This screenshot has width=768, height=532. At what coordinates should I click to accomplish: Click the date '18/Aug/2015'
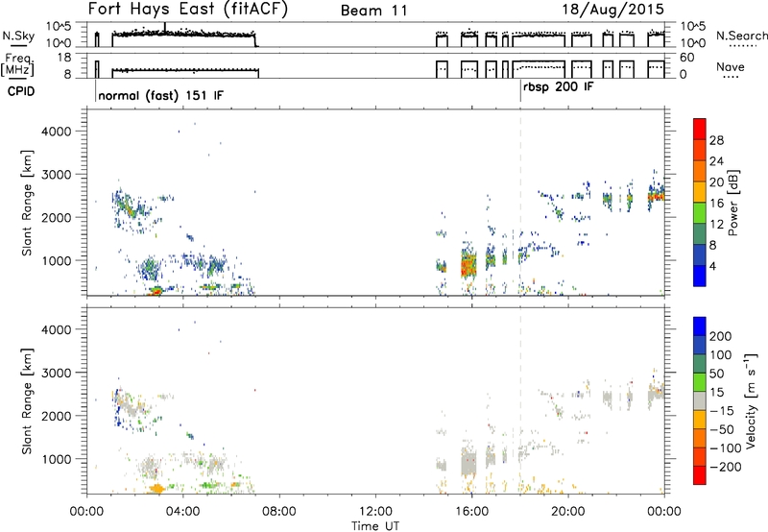click(612, 10)
